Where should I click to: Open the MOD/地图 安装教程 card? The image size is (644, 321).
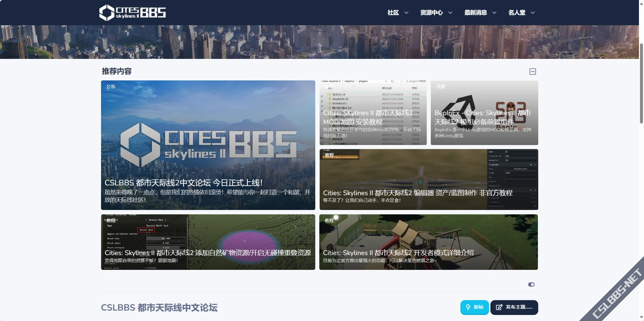(x=373, y=113)
